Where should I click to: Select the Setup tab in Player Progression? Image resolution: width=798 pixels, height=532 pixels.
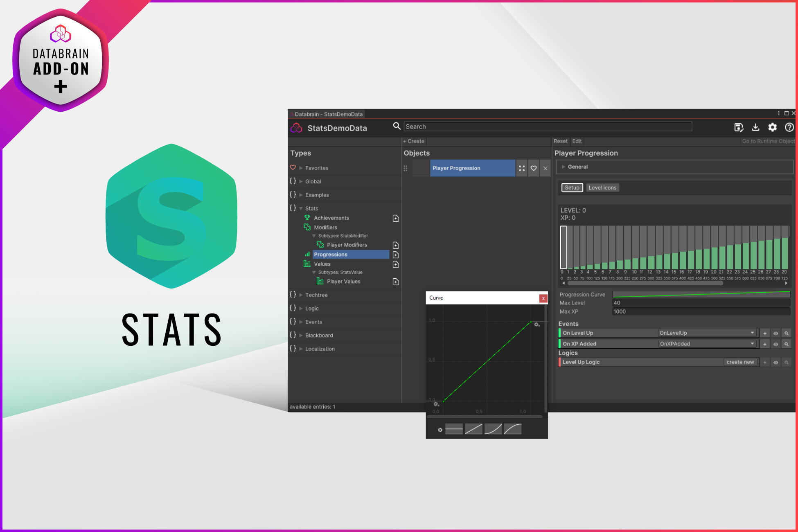tap(572, 187)
